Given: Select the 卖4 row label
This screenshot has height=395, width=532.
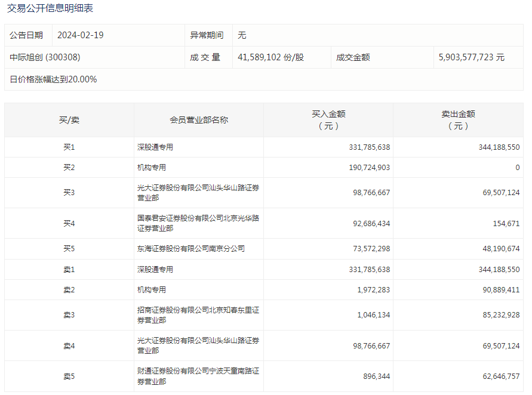Looking at the screenshot, I should point(69,346).
